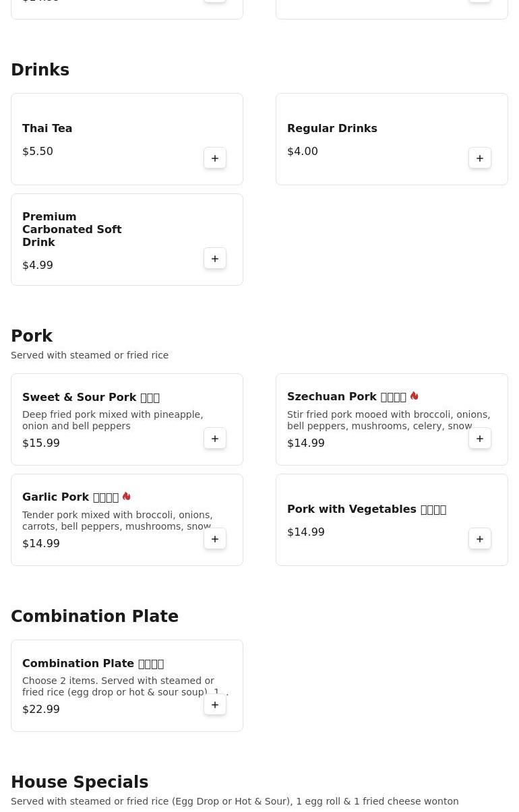Add Regular Drinks with plus icon
519x812 pixels.
[480, 158]
